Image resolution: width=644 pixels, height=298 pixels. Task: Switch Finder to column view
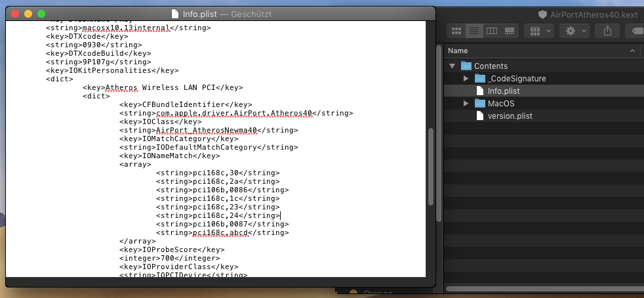point(492,31)
